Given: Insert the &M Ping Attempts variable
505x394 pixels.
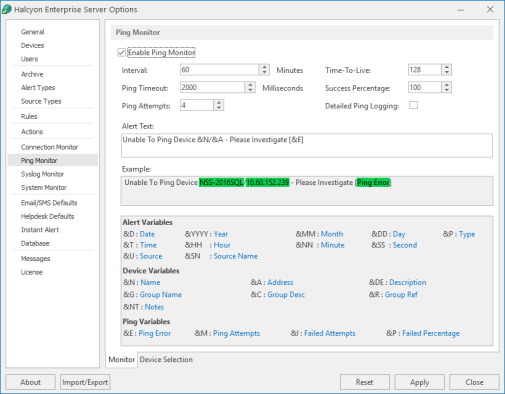Looking at the screenshot, I should coord(236,333).
